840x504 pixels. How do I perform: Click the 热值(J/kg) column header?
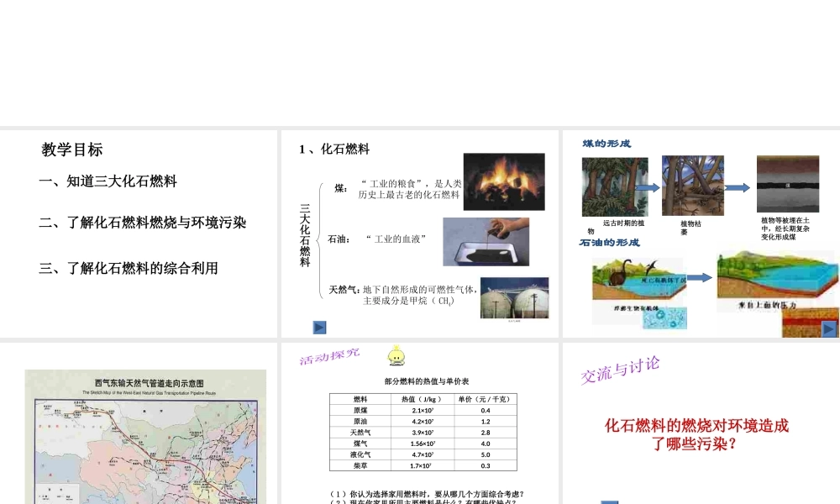(x=423, y=399)
